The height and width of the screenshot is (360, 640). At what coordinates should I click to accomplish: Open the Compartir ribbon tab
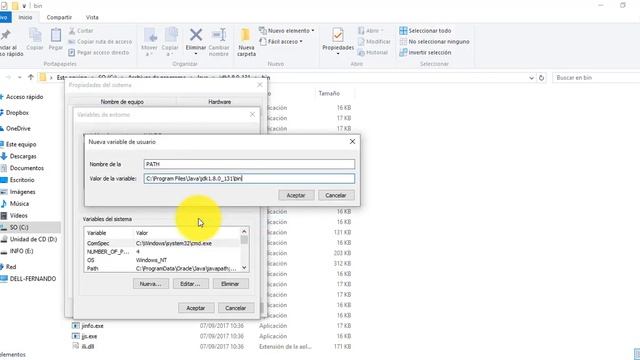point(59,17)
